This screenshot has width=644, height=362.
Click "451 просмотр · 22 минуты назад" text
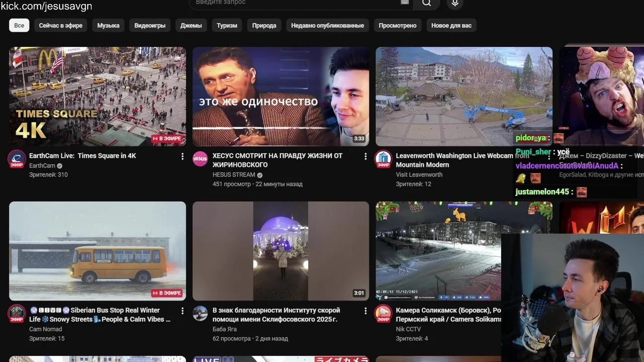tap(258, 184)
